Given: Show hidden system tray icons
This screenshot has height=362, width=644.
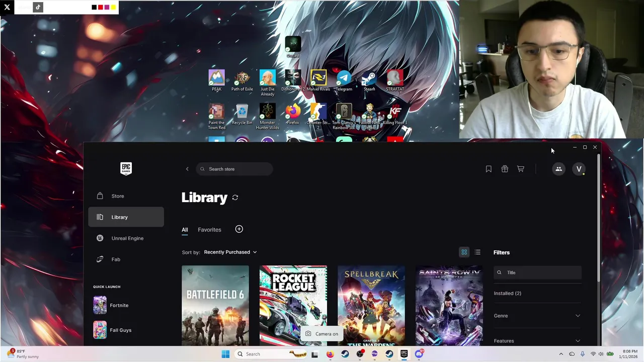Looking at the screenshot, I should 561,354.
